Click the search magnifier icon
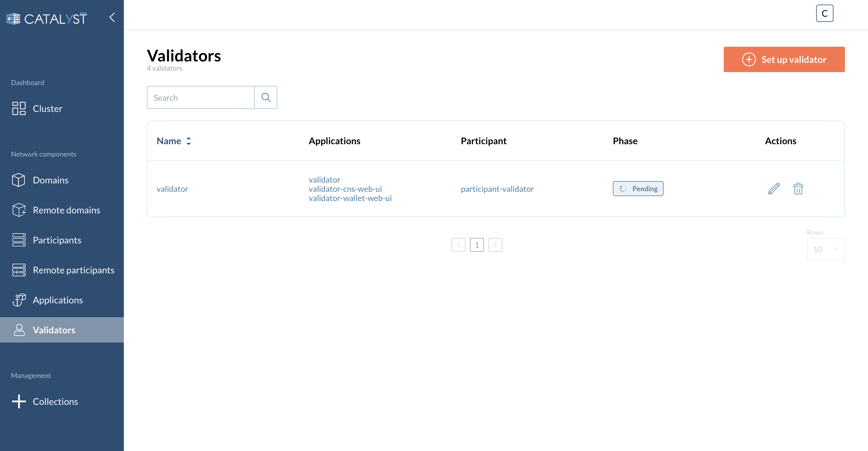Screen dimensions: 868x451 (266, 97)
